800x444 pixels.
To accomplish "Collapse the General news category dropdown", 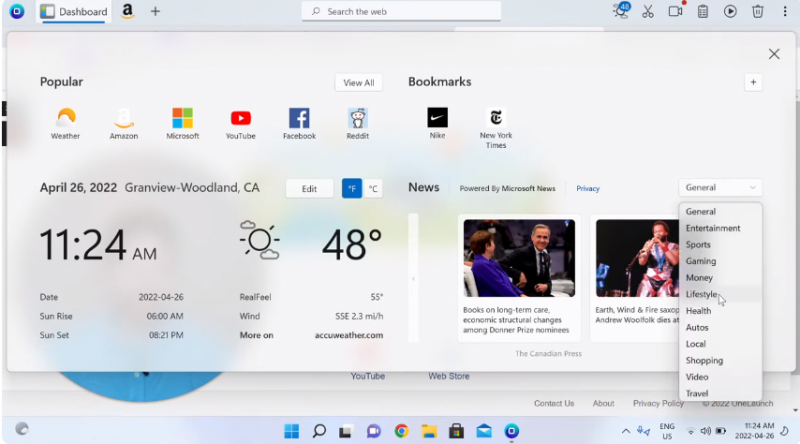I will click(x=720, y=187).
